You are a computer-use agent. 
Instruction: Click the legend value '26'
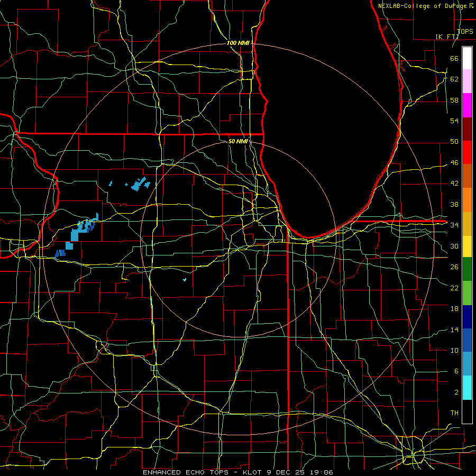coord(454,267)
